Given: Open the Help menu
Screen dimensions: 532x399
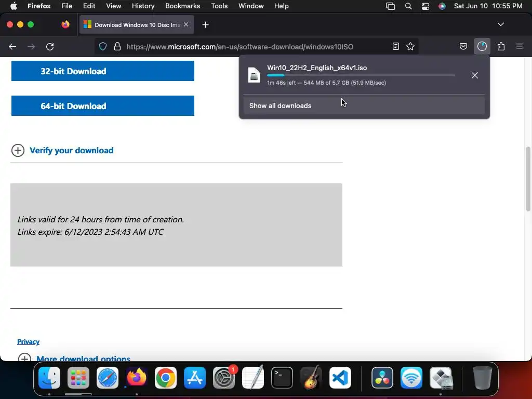Looking at the screenshot, I should coord(281,6).
